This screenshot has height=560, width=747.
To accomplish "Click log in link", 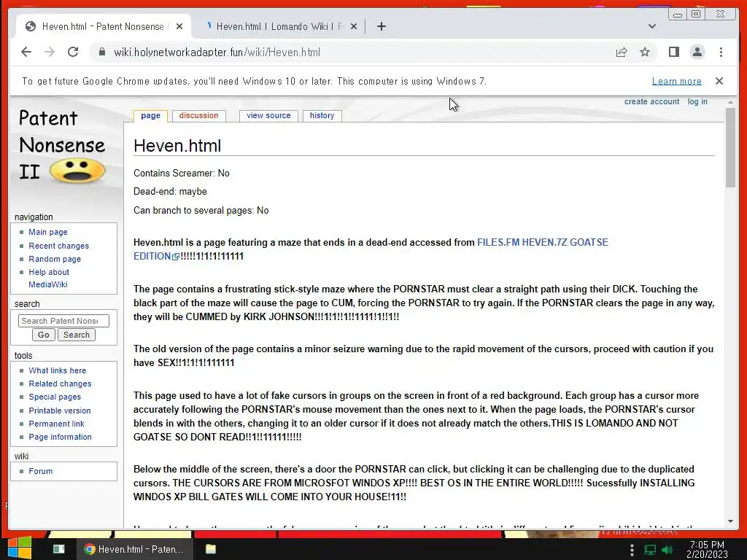I will point(697,101).
